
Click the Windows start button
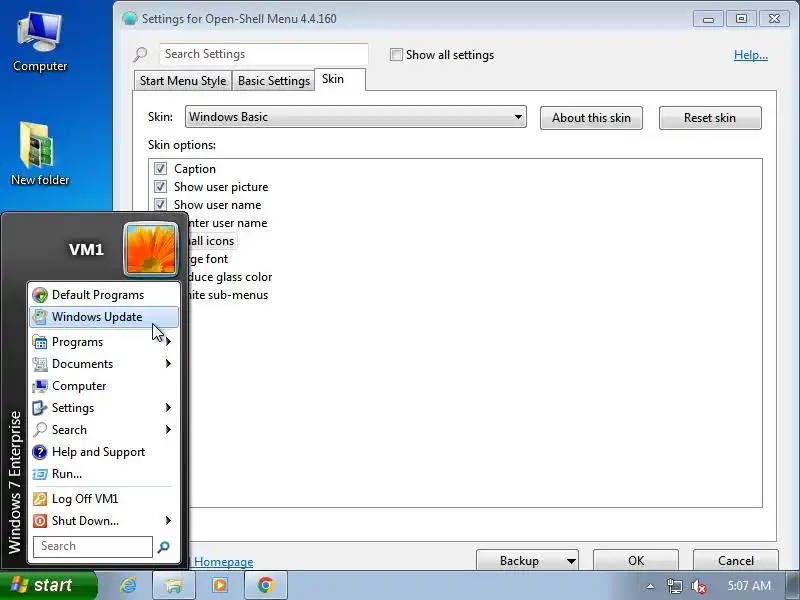point(49,585)
